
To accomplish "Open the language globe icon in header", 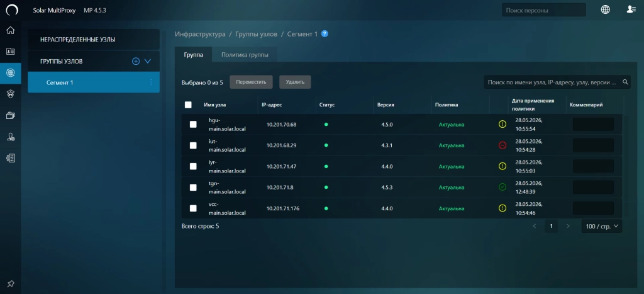I will 606,10.
